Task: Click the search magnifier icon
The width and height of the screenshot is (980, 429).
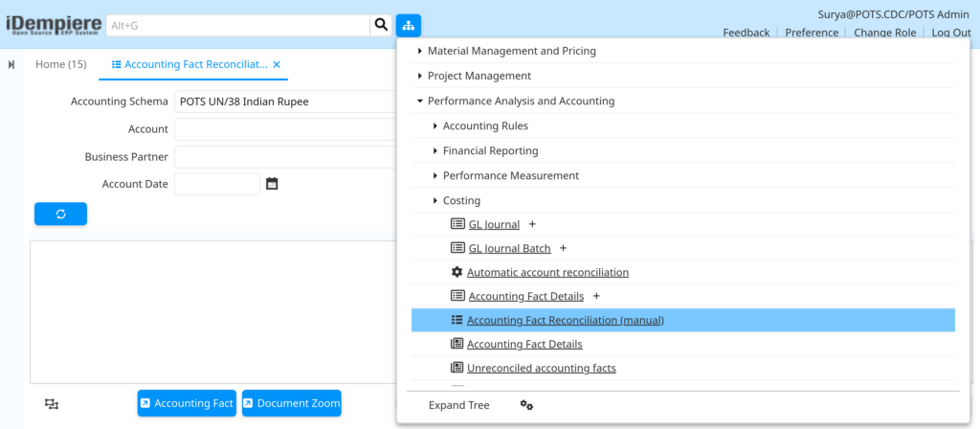Action: [381, 25]
